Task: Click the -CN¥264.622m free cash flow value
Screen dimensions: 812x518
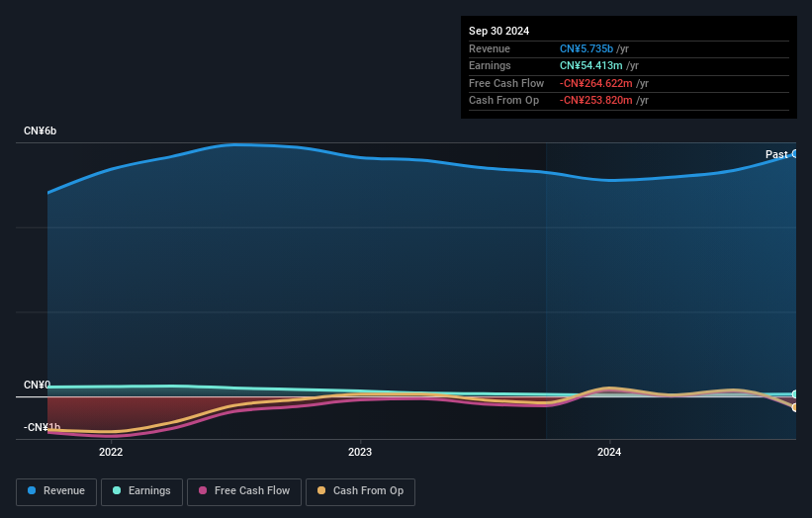Action: 596,83
